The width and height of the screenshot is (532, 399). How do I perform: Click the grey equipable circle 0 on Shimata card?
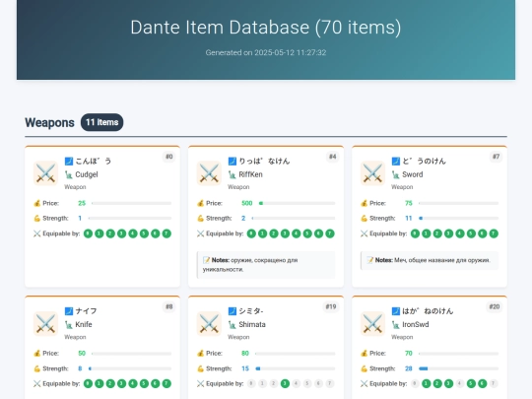pos(251,384)
